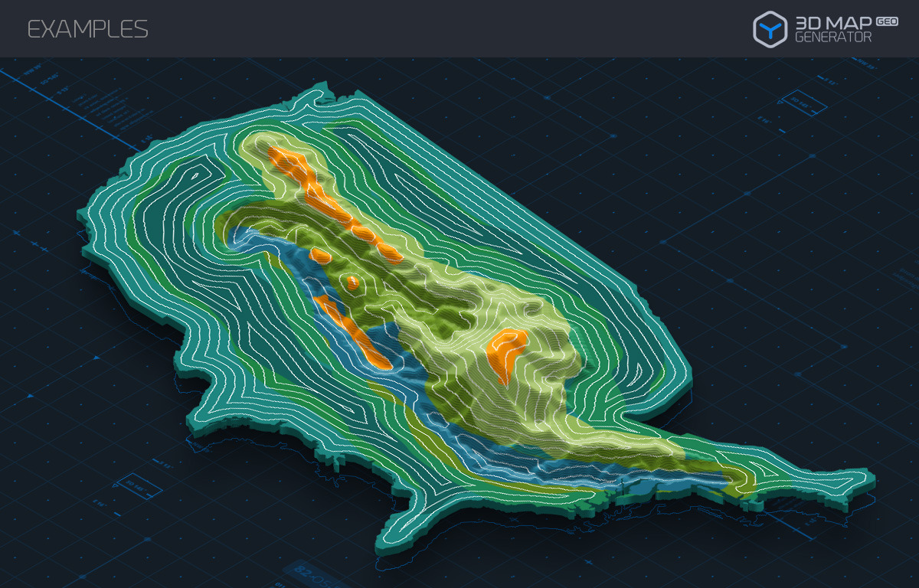
Task: Switch to the EXAMPLES heading in the header bar
Action: click(88, 29)
